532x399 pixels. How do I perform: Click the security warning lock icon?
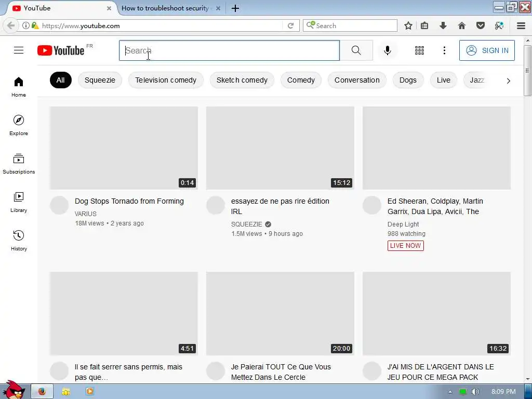tap(35, 25)
